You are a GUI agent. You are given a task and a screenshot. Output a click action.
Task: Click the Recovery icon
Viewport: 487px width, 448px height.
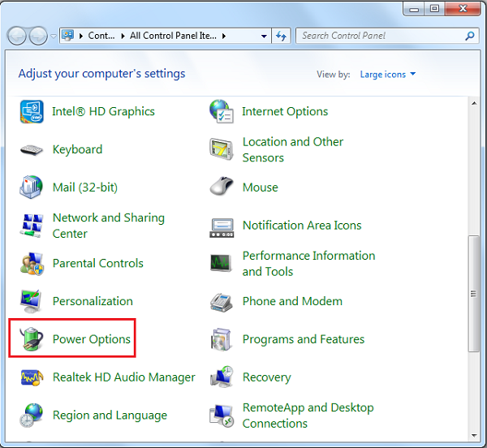(x=222, y=377)
